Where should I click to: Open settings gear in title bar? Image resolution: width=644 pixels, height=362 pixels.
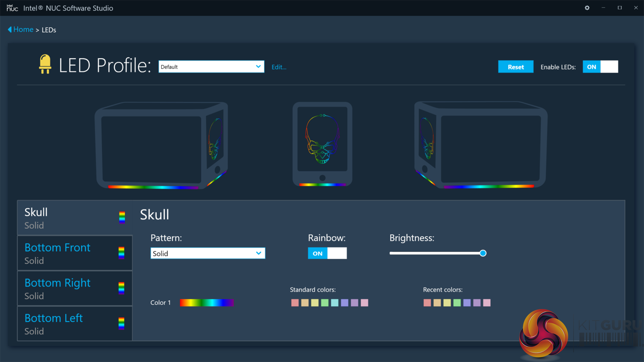(x=587, y=8)
